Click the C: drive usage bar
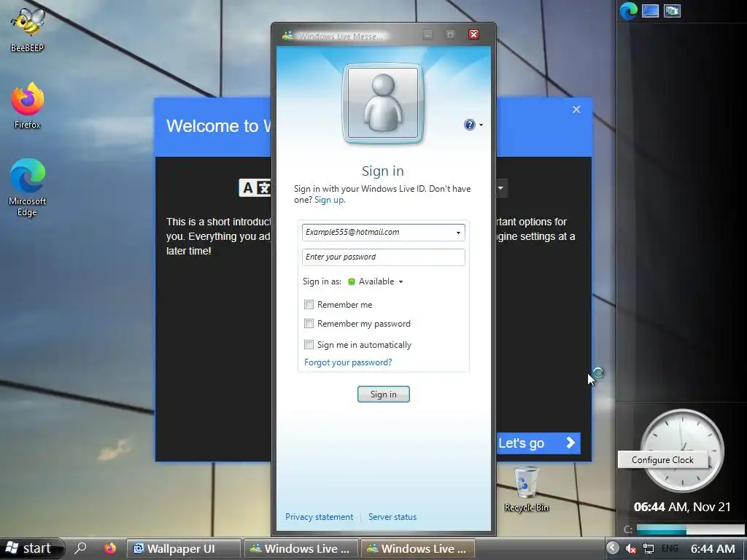This screenshot has height=560, width=747. [690, 529]
